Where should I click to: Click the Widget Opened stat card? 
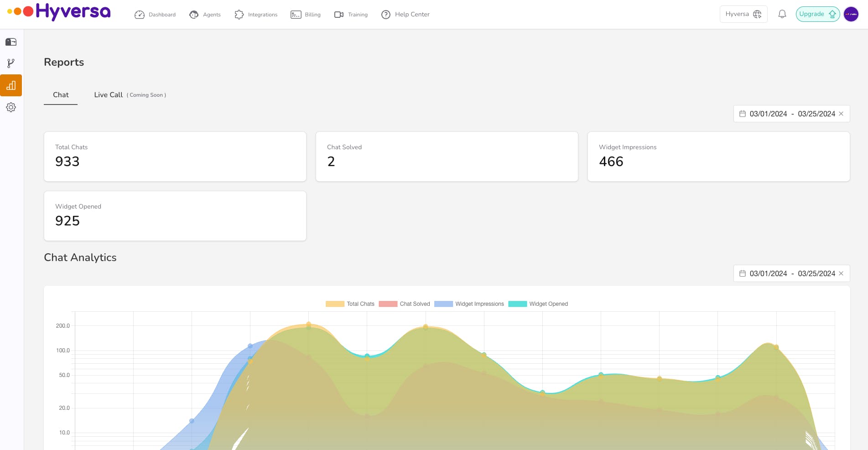[x=175, y=216]
